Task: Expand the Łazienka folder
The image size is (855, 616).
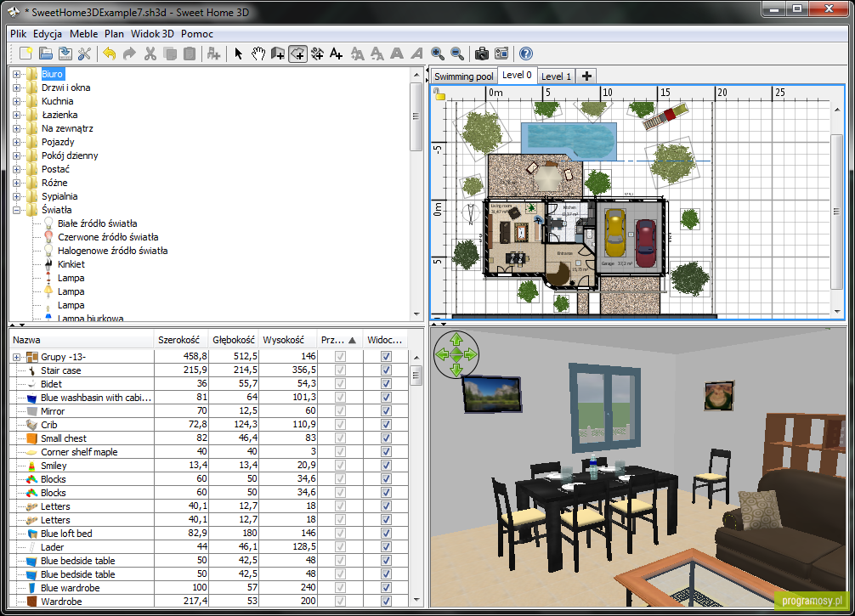Action: click(16, 115)
